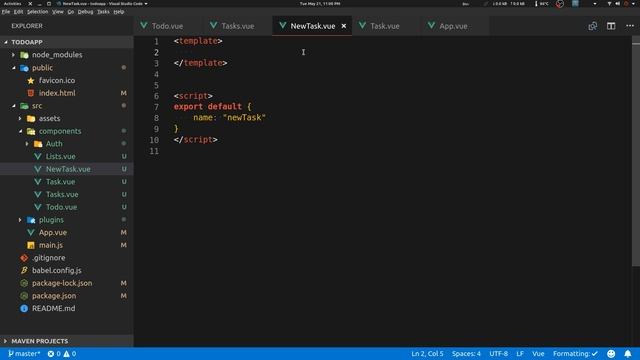Close the NewTask.vue tab
The width and height of the screenshot is (640, 360).
[x=344, y=26]
